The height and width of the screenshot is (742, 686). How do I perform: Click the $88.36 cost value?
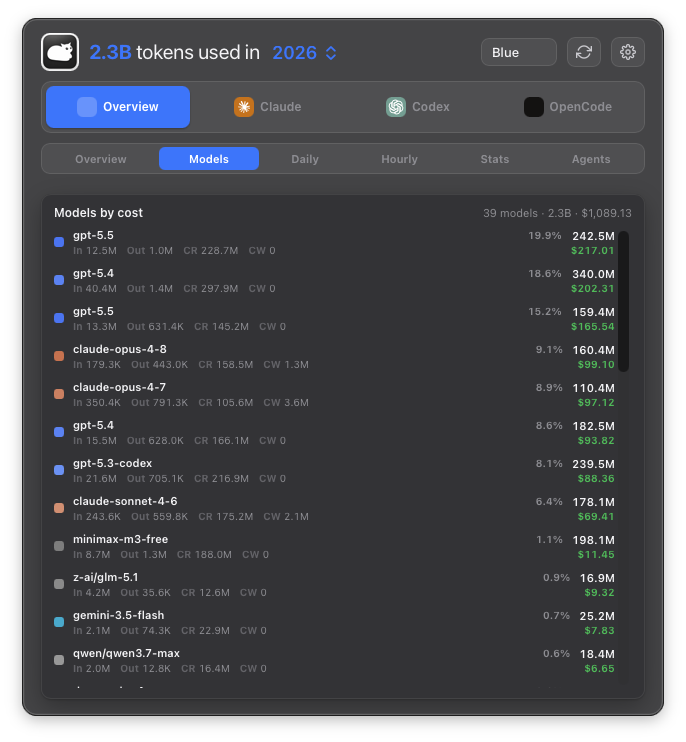(596, 478)
